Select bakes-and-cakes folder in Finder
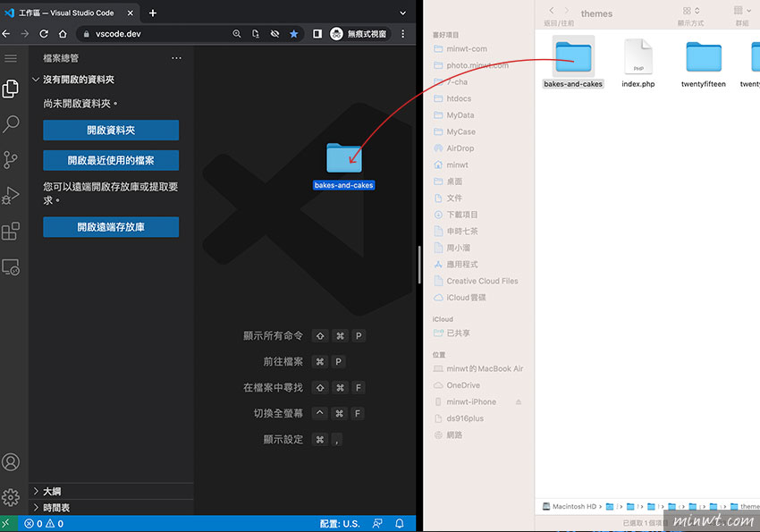The width and height of the screenshot is (760, 532). [573, 63]
